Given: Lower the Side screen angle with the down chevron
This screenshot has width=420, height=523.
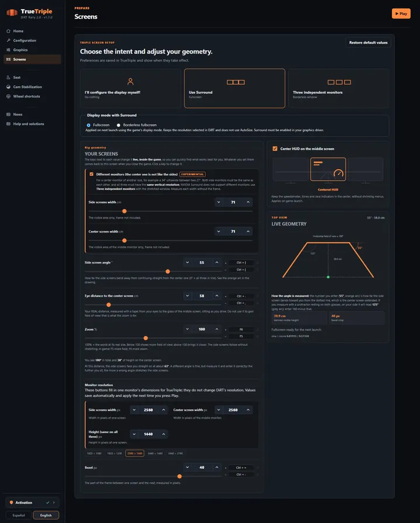Looking at the screenshot, I should click(x=187, y=262).
